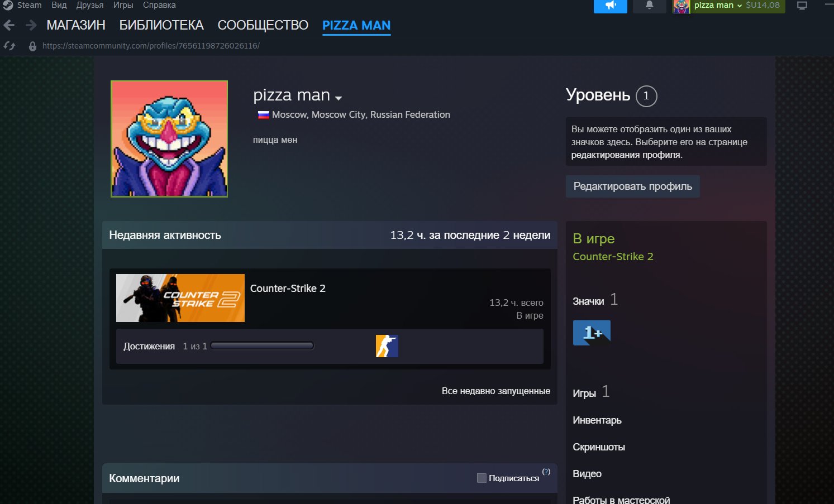Open the Справка menu
Image resolution: width=834 pixels, height=504 pixels.
[x=159, y=5]
